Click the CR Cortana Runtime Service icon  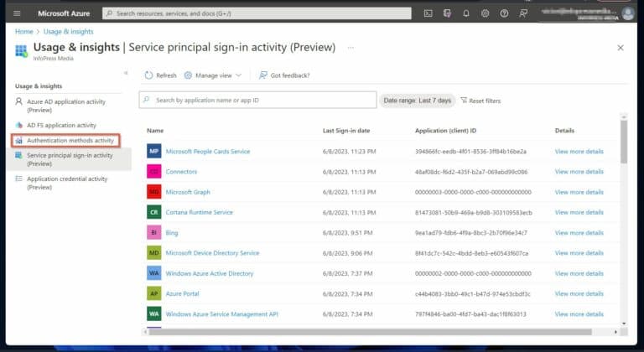click(154, 212)
